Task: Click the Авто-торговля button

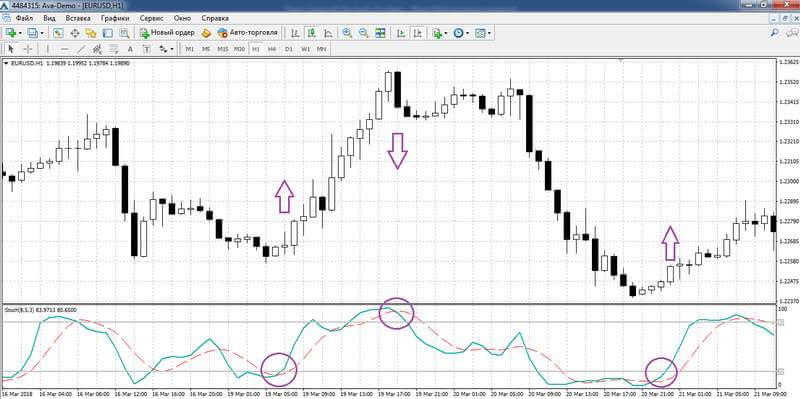Action: pos(247,33)
